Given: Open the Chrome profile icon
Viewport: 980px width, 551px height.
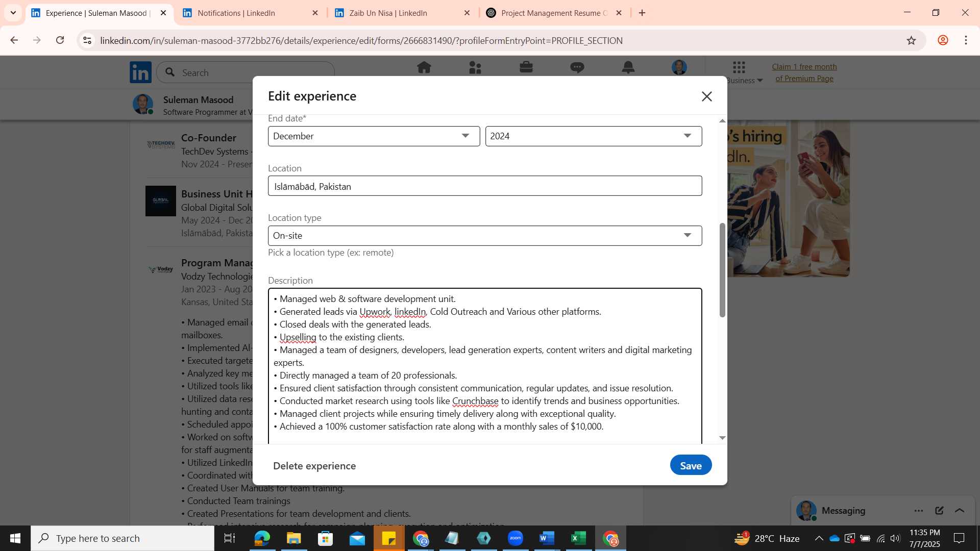Looking at the screenshot, I should pyautogui.click(x=943, y=40).
